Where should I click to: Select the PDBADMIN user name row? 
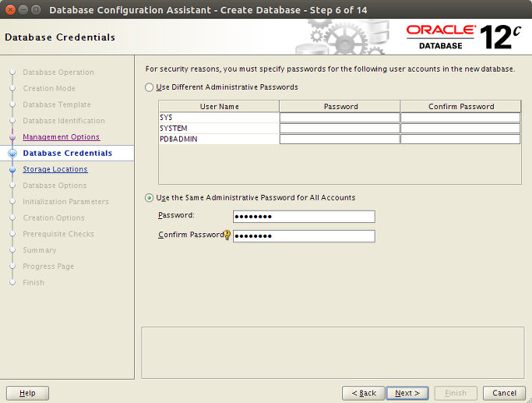(x=219, y=140)
